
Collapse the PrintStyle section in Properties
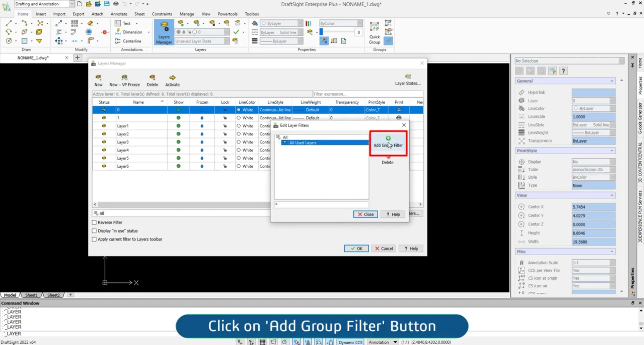(x=611, y=151)
